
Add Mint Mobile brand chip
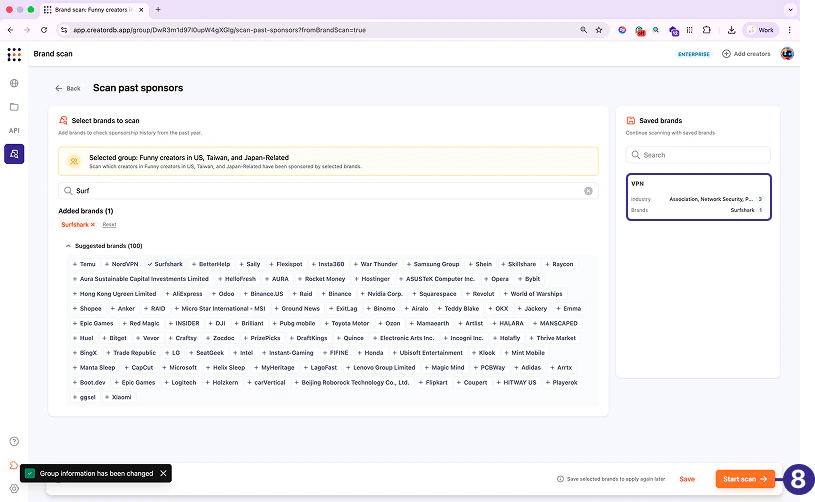pos(524,353)
